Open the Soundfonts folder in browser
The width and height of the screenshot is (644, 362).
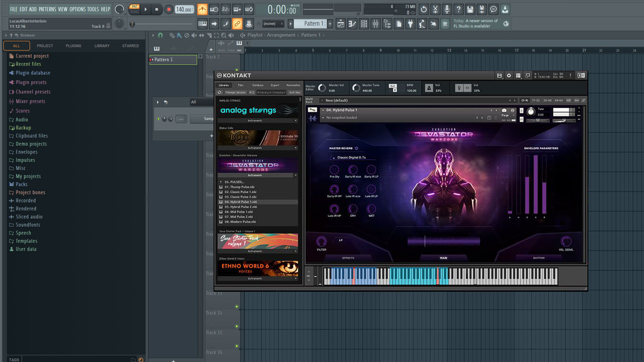(x=28, y=225)
